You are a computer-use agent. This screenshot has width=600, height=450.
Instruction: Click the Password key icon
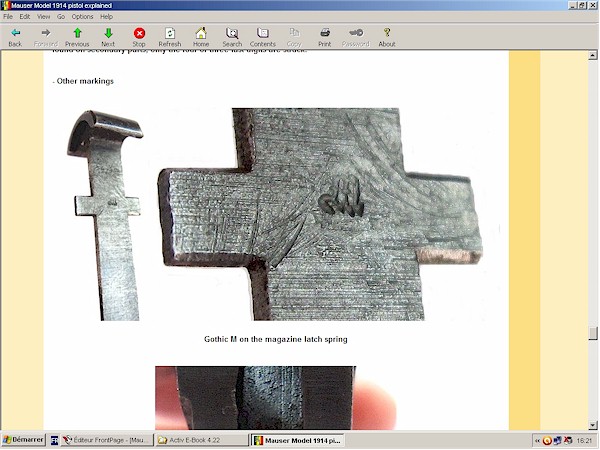click(356, 37)
